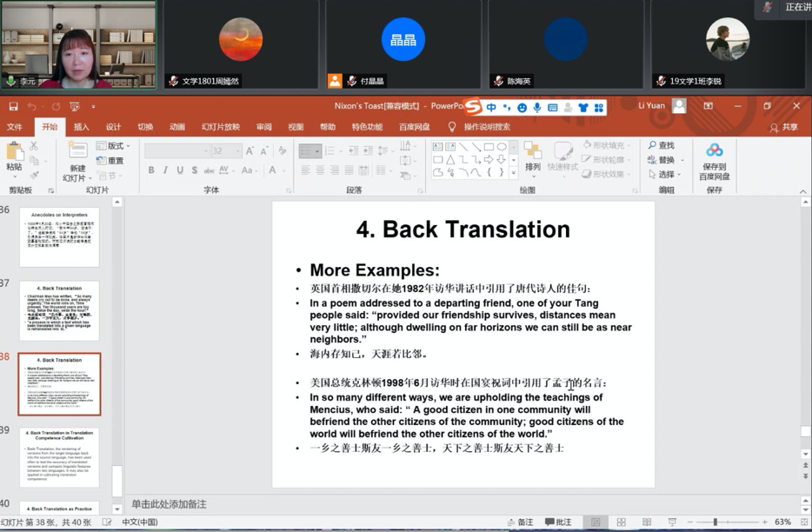The height and width of the screenshot is (532, 812).
Task: Open Reading view from status bar
Action: click(x=646, y=522)
